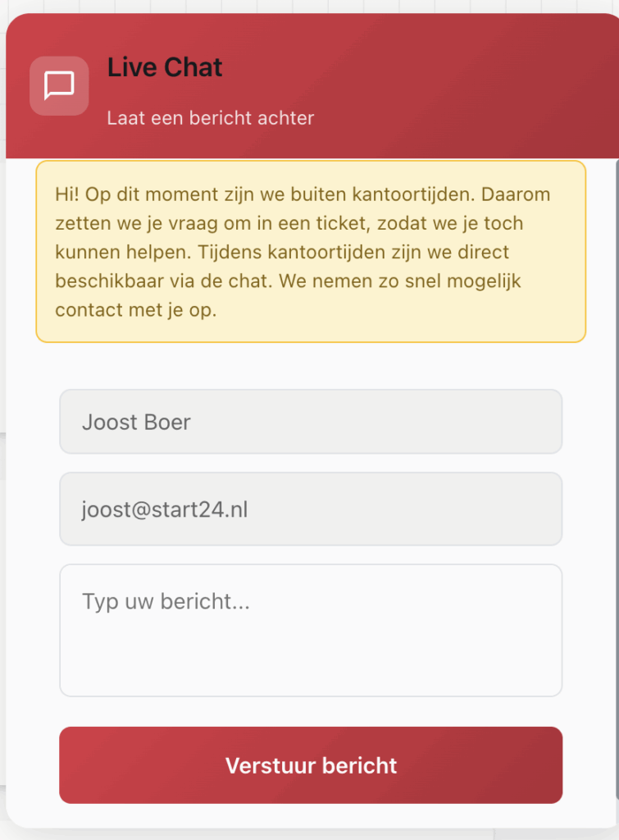This screenshot has height=840, width=619.
Task: Focus the email field with joost@start24.nl
Action: 310,509
